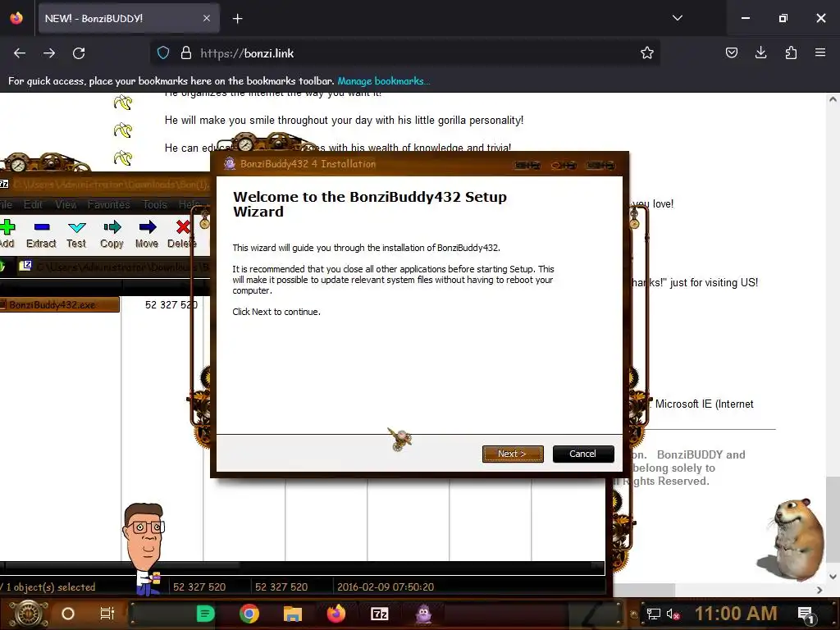This screenshot has width=840, height=630.
Task: Click the cartoon man with glasses character
Action: point(144,549)
